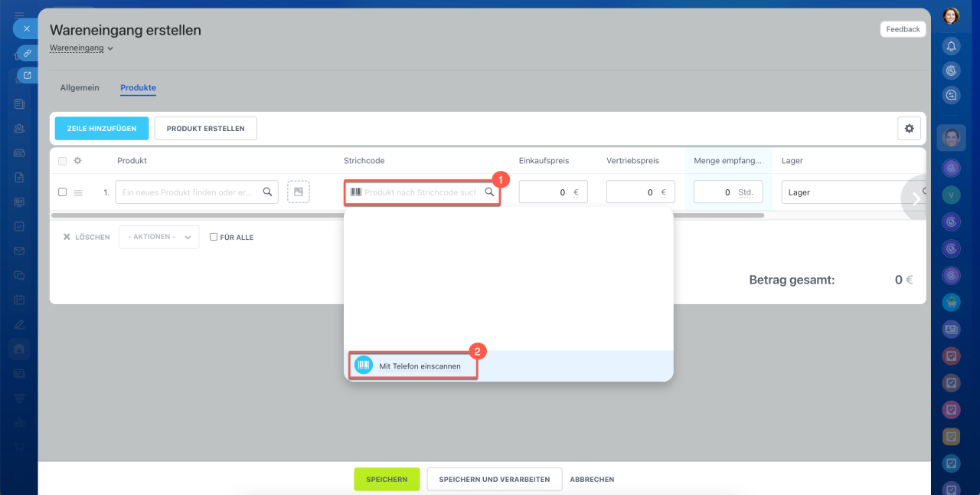
Task: Change the Std. unit in the Menge field
Action: pyautogui.click(x=746, y=192)
